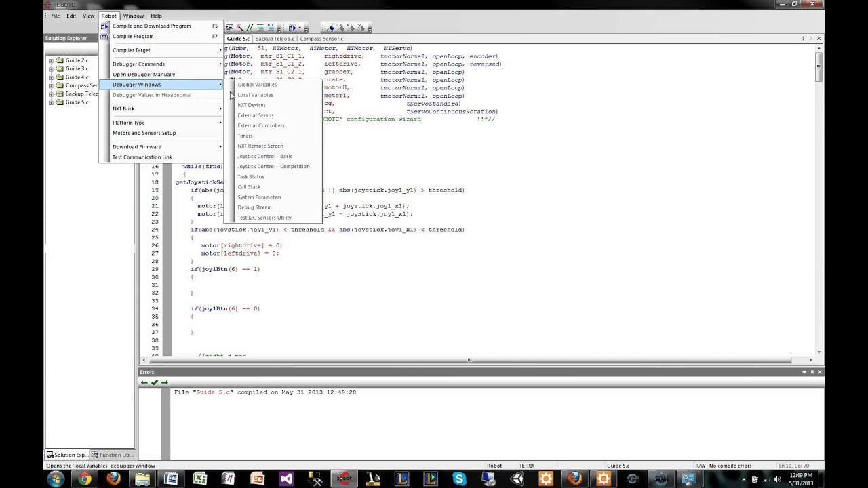The image size is (868, 488).
Task: Open Task Status debugger window
Action: pos(273,176)
